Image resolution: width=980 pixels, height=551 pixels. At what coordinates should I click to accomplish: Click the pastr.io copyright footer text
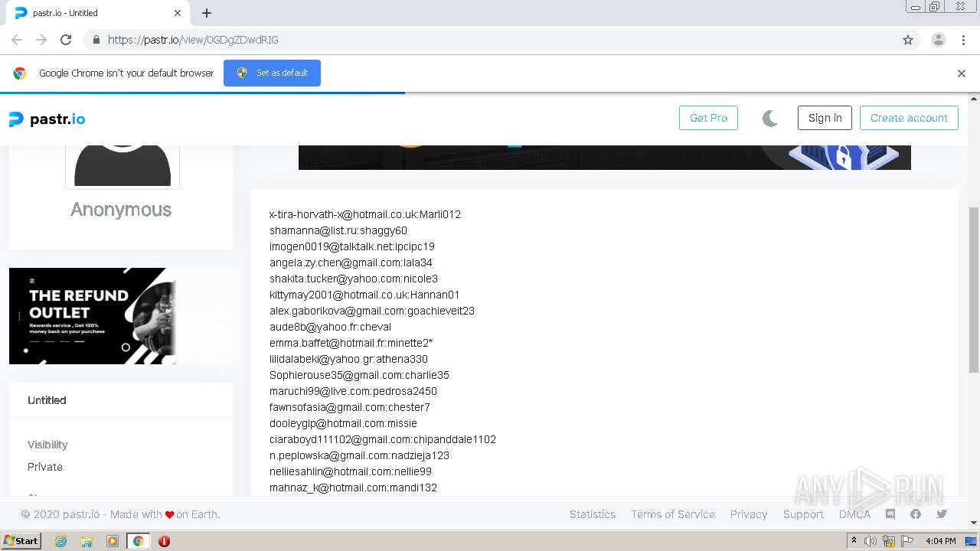point(121,514)
